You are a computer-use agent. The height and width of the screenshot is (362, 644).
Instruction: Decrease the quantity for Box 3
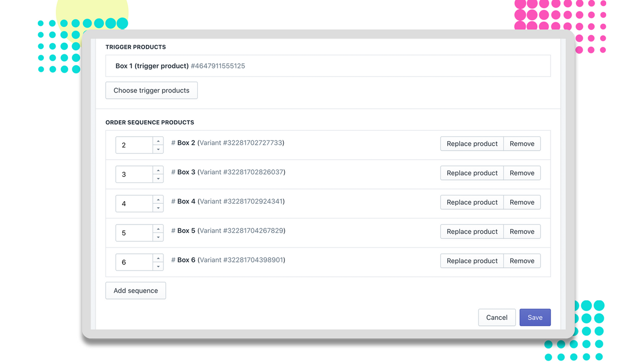tap(158, 178)
